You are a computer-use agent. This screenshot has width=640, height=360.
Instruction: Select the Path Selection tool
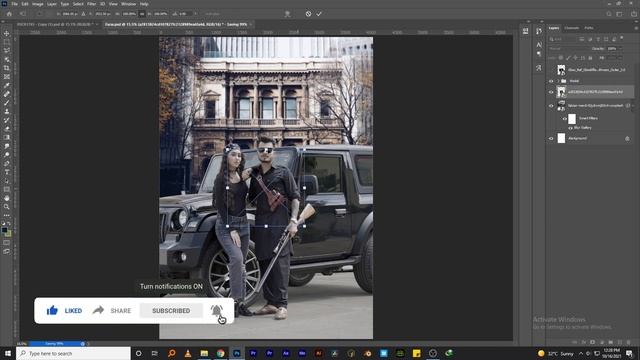pyautogui.click(x=7, y=181)
